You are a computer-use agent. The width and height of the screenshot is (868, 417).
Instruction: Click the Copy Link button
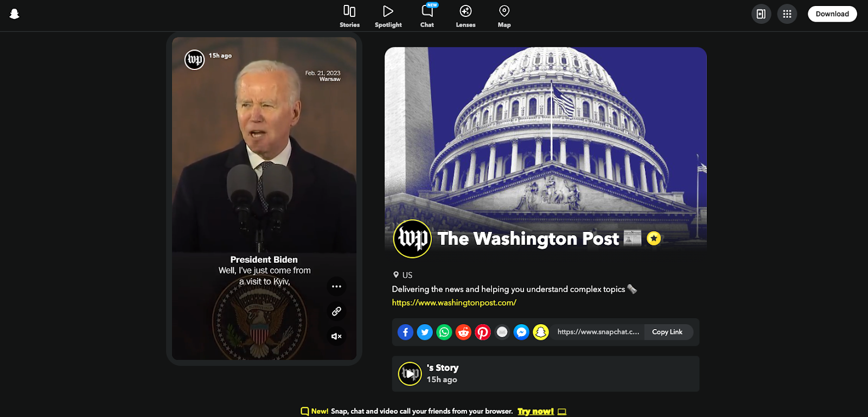[x=667, y=332]
